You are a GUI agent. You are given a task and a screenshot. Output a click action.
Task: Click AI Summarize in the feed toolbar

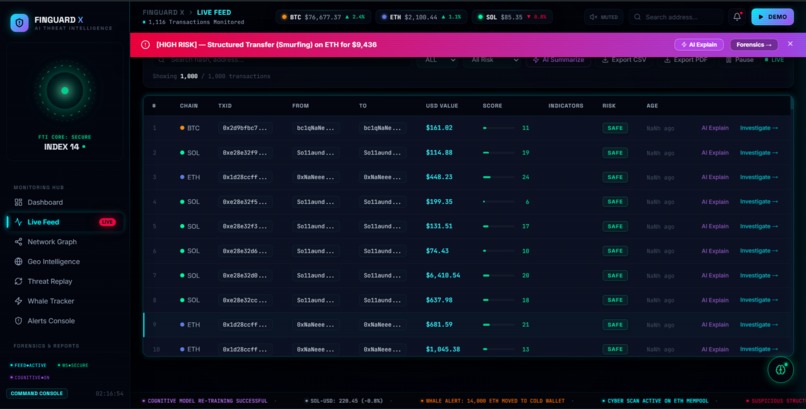(558, 60)
